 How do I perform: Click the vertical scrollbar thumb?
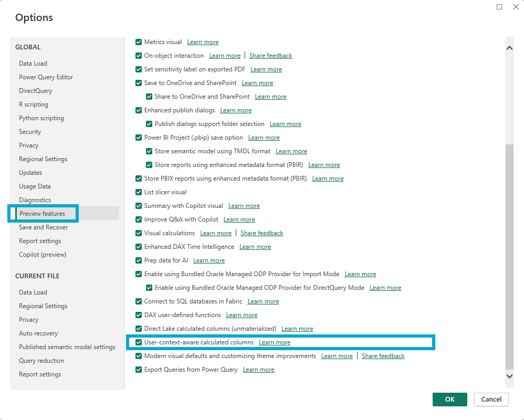click(509, 257)
